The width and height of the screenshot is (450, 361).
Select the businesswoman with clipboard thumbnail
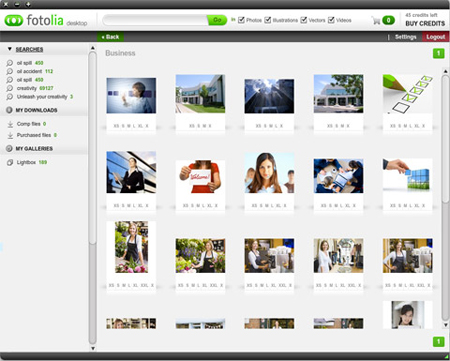131,172
